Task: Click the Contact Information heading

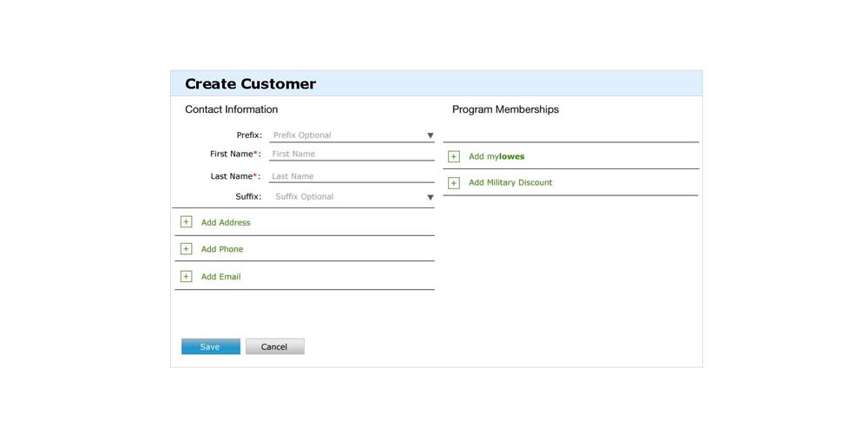Action: (x=232, y=109)
